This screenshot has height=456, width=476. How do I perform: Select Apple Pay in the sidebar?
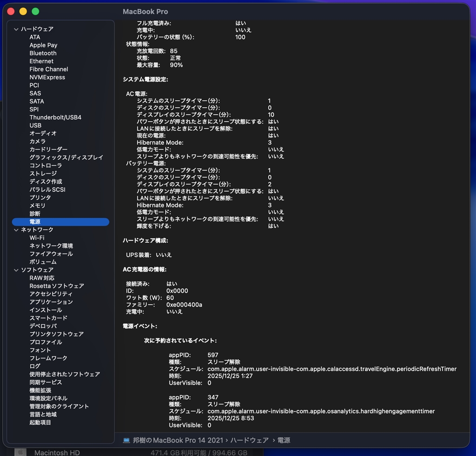click(x=43, y=45)
